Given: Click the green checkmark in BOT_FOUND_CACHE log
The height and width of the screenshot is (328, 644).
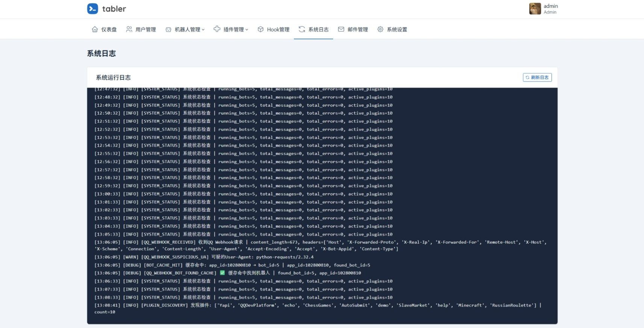Looking at the screenshot, I should tap(222, 273).
